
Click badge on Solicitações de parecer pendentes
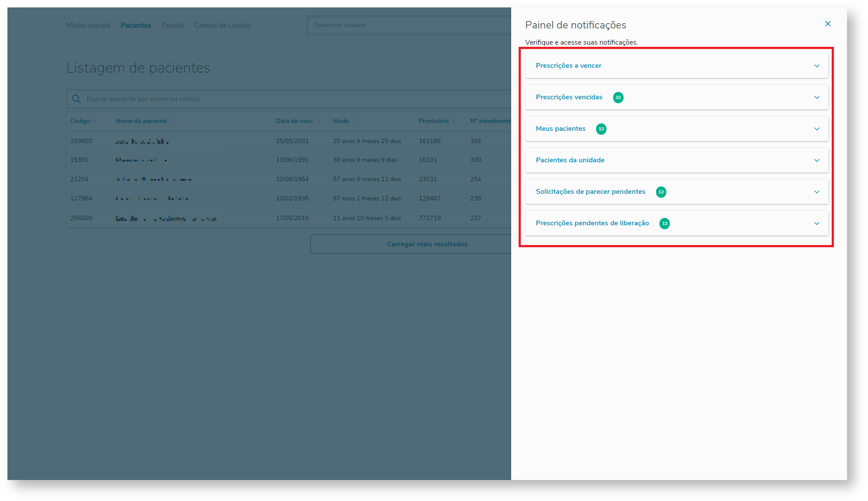[661, 192]
